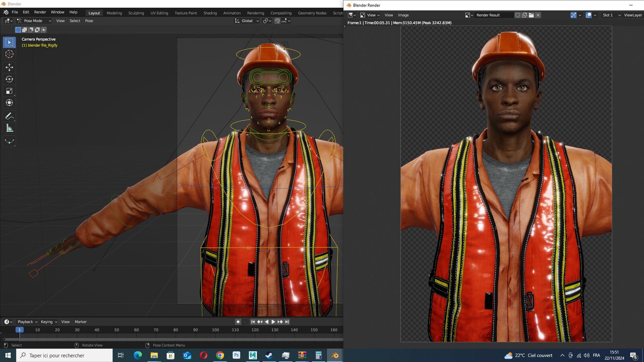
Task: Choose the Move tool
Action: pyautogui.click(x=9, y=67)
